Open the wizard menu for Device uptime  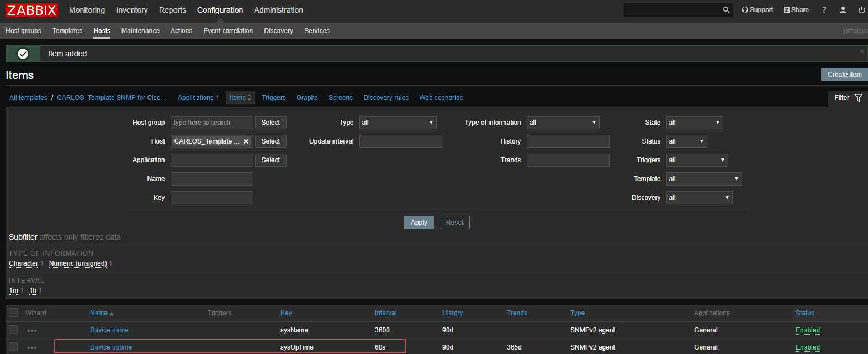pos(32,348)
